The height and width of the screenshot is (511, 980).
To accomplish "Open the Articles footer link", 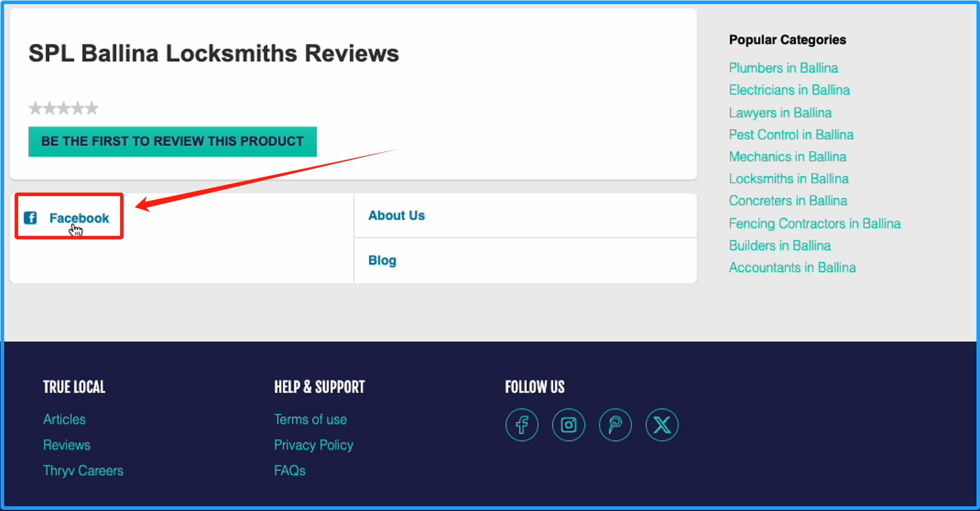I will (x=64, y=420).
